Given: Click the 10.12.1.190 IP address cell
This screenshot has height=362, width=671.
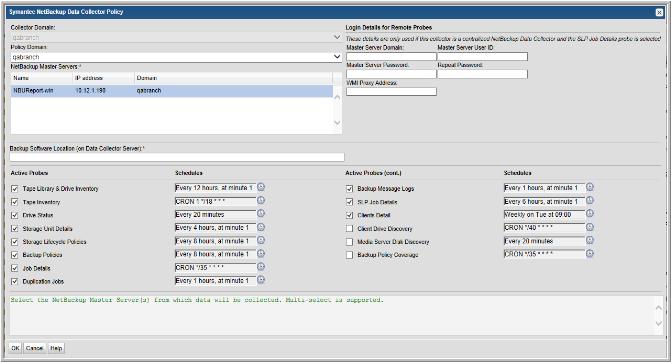Looking at the screenshot, I should [x=90, y=91].
